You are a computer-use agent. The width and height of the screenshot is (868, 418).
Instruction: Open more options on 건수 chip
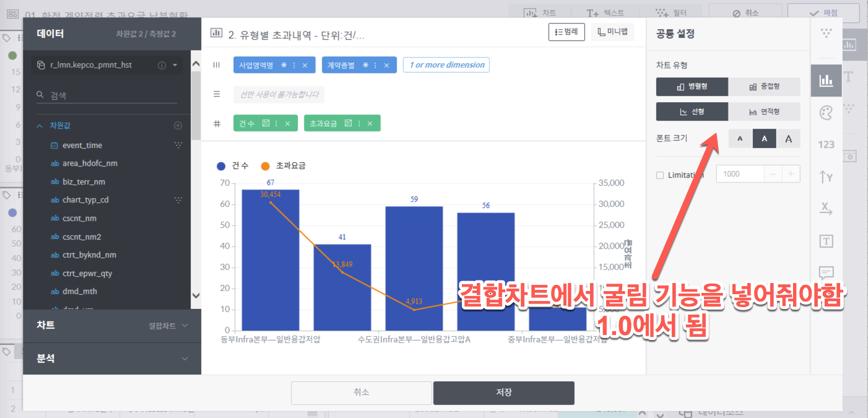(x=277, y=123)
